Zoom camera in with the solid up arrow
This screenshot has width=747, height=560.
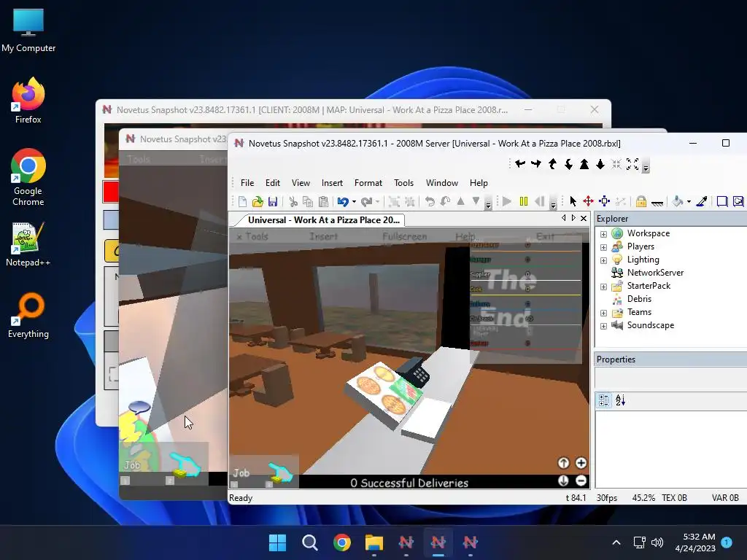584,164
